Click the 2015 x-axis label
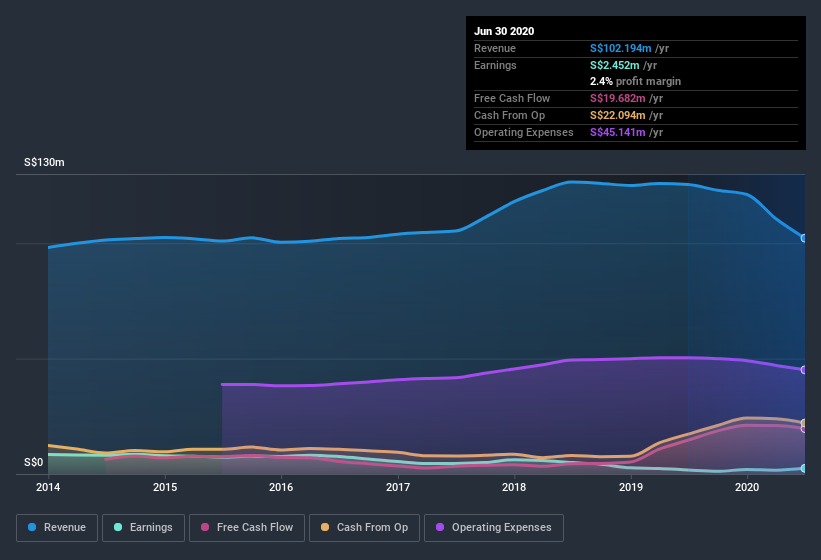 (165, 487)
